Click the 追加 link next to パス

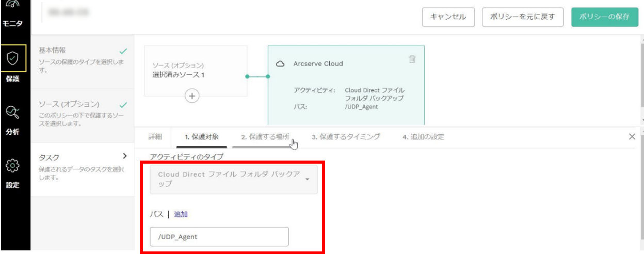181,214
